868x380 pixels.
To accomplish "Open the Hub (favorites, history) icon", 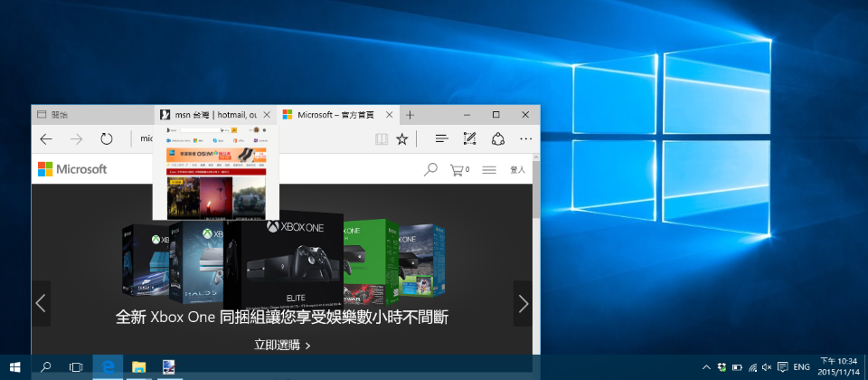I will [x=441, y=139].
